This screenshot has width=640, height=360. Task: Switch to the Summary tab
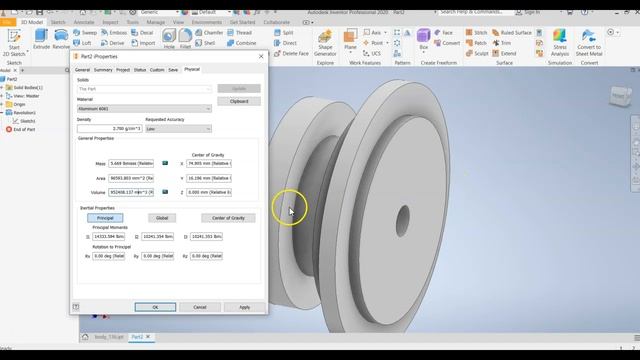pos(103,70)
